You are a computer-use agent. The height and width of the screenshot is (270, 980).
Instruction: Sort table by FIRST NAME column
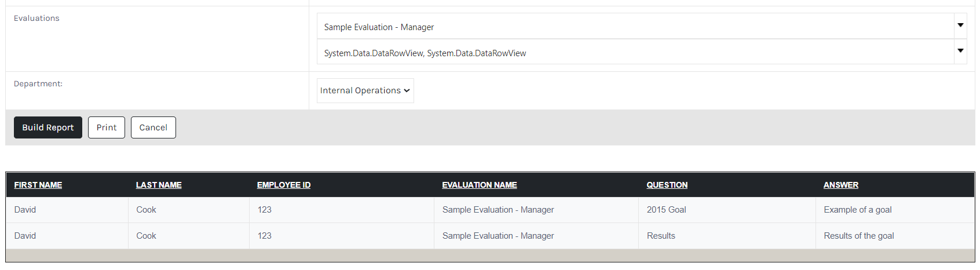[38, 185]
